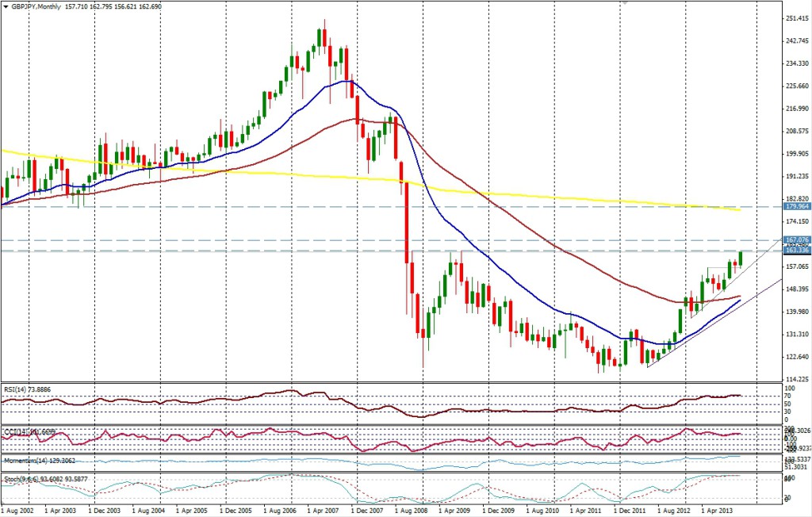812x517 pixels.
Task: Click the gray chart shift marker at top
Action: coord(626,4)
